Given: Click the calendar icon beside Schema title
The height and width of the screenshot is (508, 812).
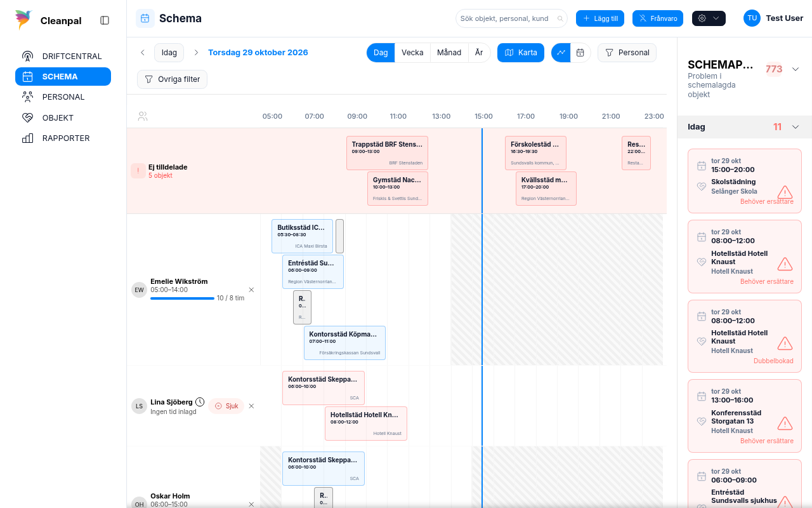Looking at the screenshot, I should coord(145,18).
